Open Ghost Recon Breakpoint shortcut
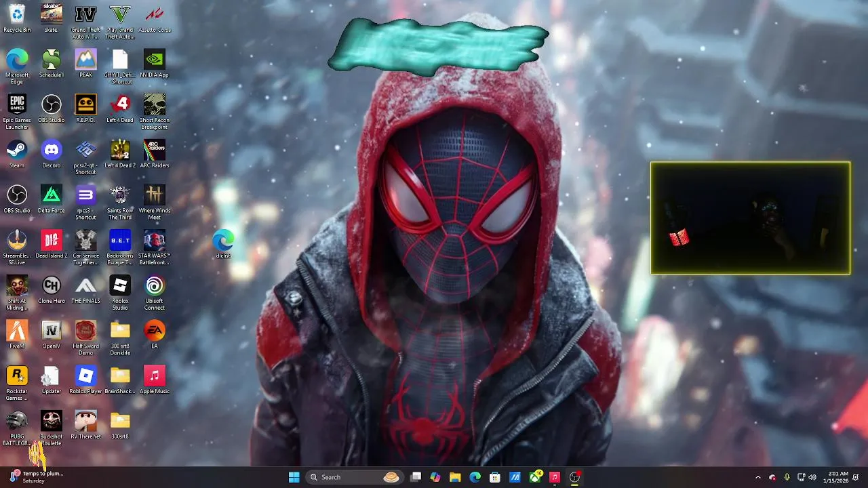868x488 pixels. [x=155, y=112]
